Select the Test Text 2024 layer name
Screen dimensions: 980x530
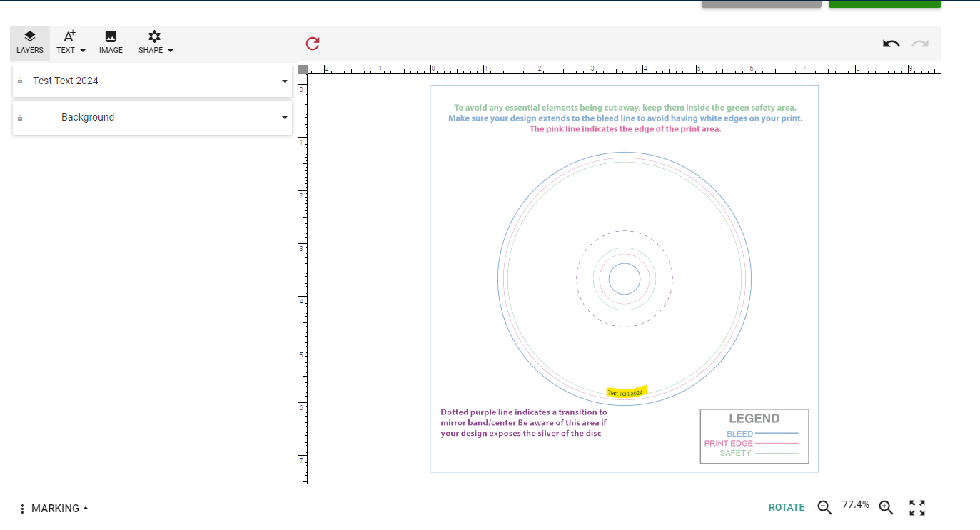pyautogui.click(x=66, y=81)
